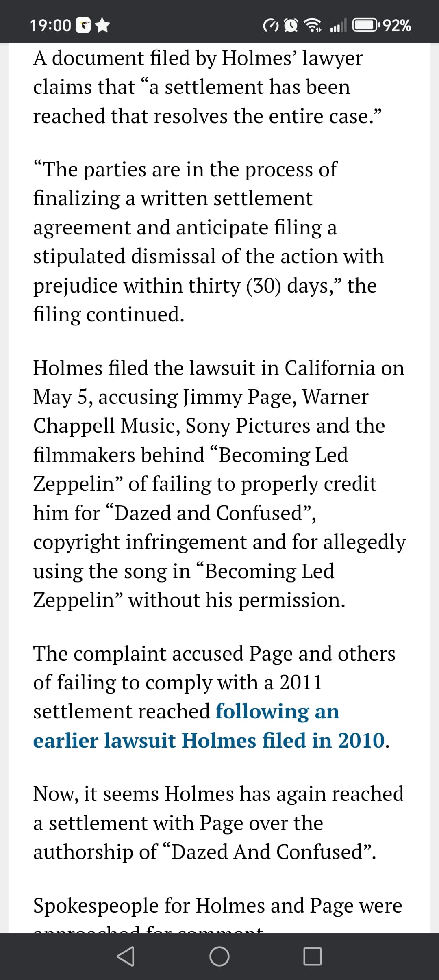
Task: Tap the data saver circle status icon
Action: 272,26
